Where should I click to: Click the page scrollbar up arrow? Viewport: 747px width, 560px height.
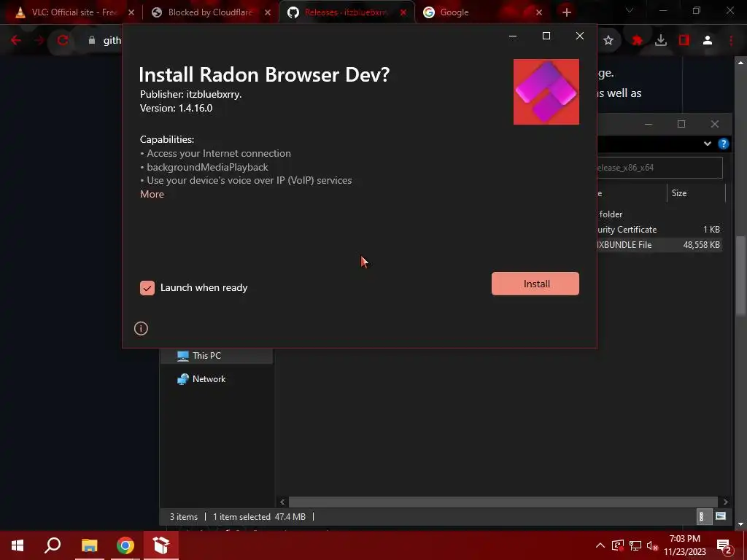740,63
